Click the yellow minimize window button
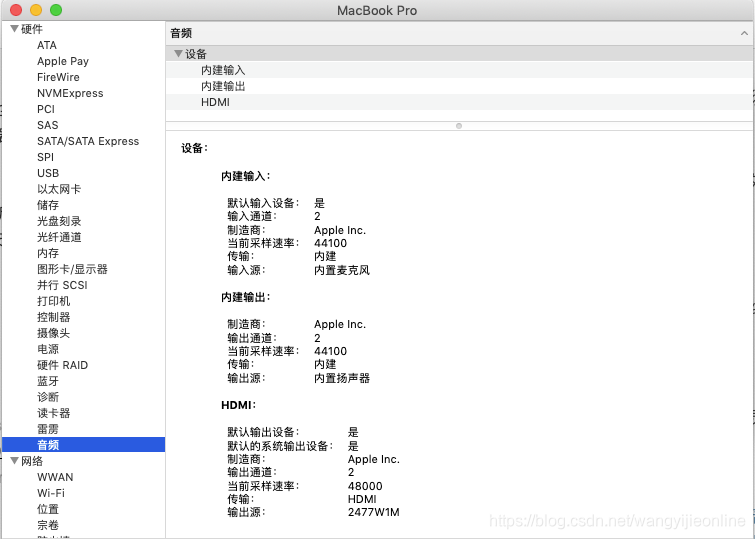Image resolution: width=755 pixels, height=539 pixels. coord(36,10)
